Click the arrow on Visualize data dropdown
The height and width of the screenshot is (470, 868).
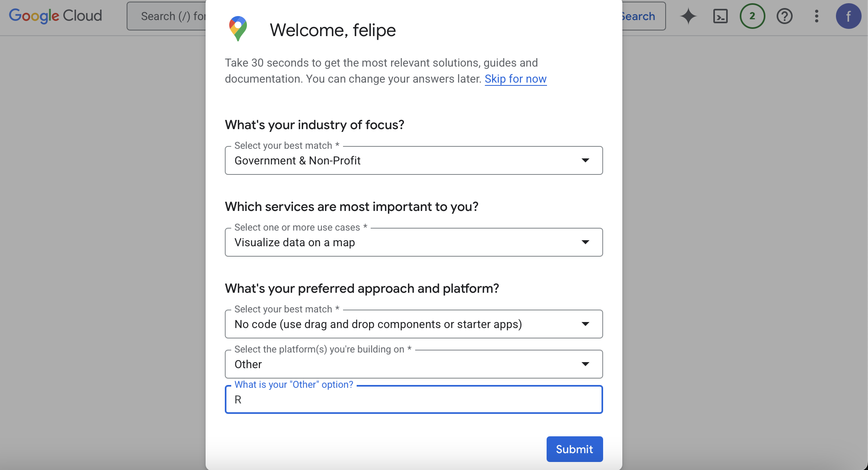pos(585,242)
